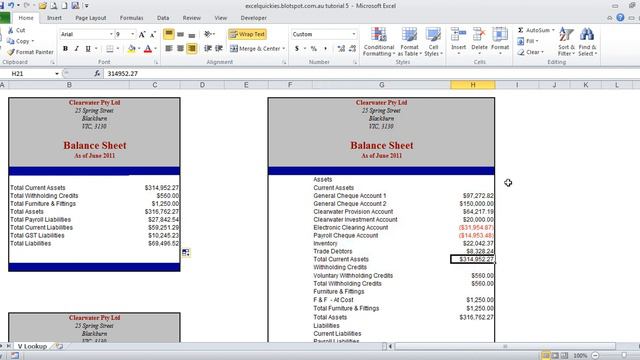This screenshot has width=640, height=360.
Task: Toggle Italic formatting
Action: click(76, 49)
